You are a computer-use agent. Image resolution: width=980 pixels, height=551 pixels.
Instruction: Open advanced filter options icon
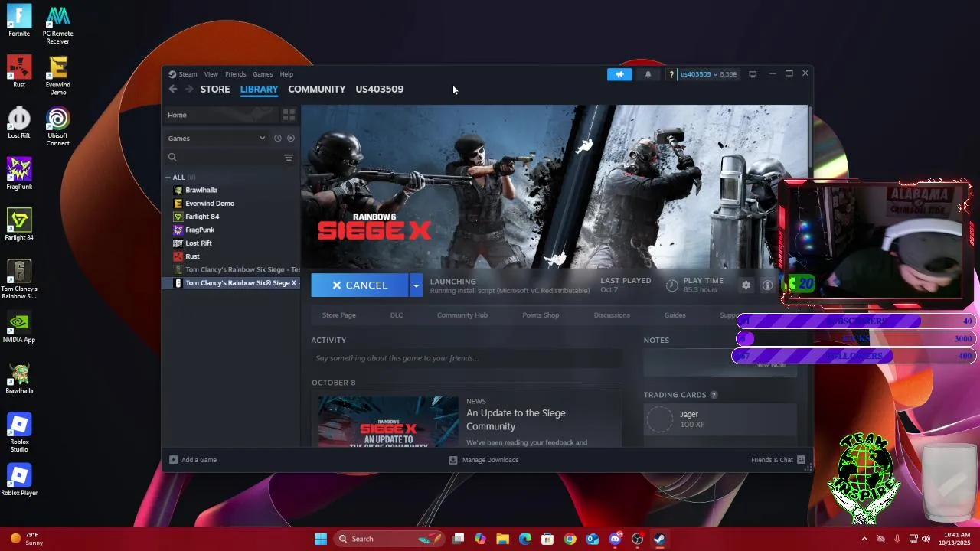289,158
